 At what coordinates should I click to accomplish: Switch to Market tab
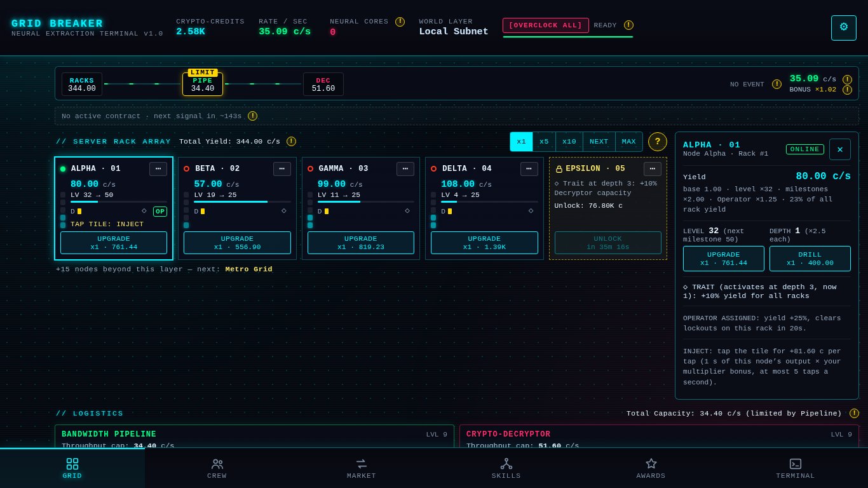[x=362, y=468]
